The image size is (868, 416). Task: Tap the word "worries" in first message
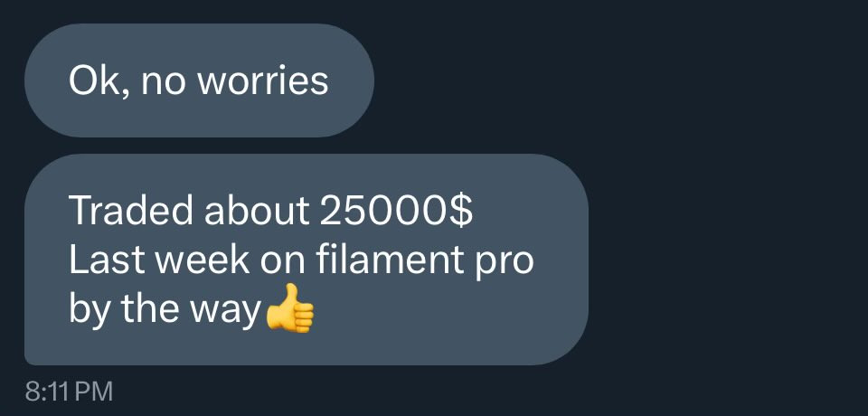263,80
